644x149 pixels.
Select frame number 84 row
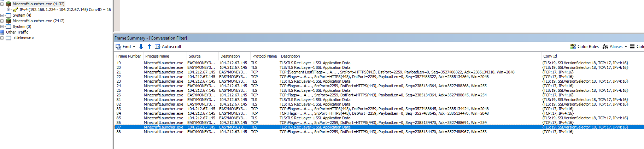click(x=379, y=113)
